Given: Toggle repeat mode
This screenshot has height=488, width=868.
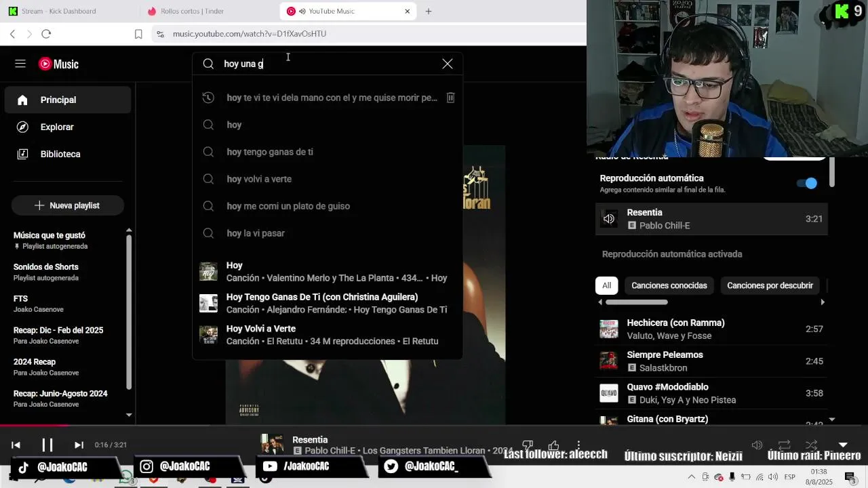Looking at the screenshot, I should pos(785,445).
